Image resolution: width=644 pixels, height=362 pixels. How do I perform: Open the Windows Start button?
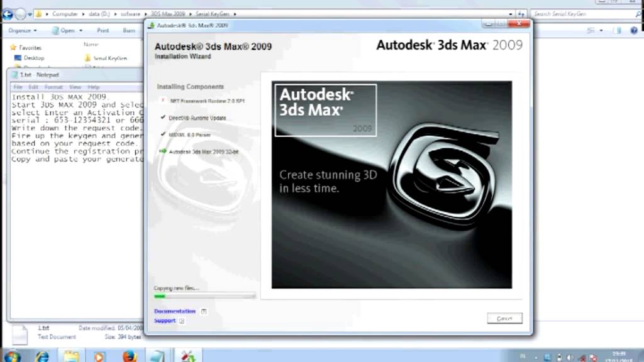pyautogui.click(x=12, y=356)
